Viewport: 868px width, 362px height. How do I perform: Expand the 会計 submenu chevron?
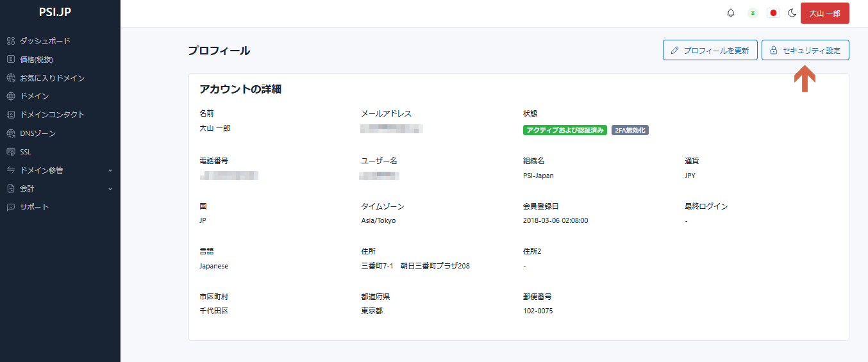point(110,189)
